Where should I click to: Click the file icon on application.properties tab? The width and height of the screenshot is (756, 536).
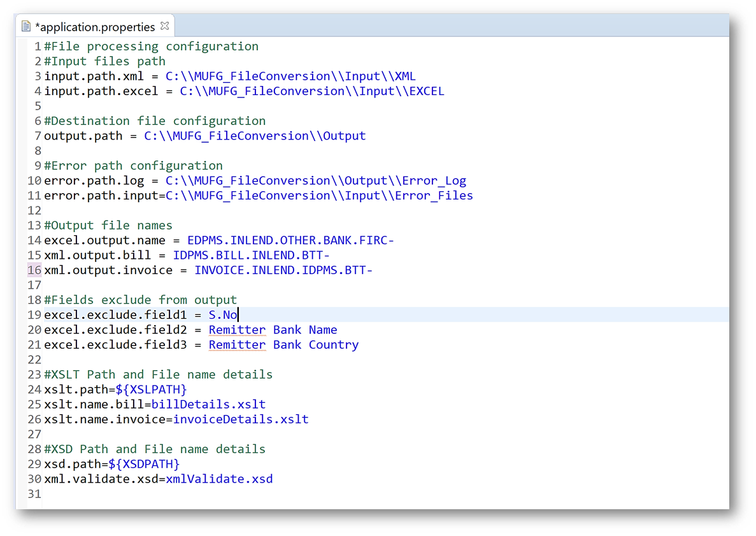(x=26, y=27)
